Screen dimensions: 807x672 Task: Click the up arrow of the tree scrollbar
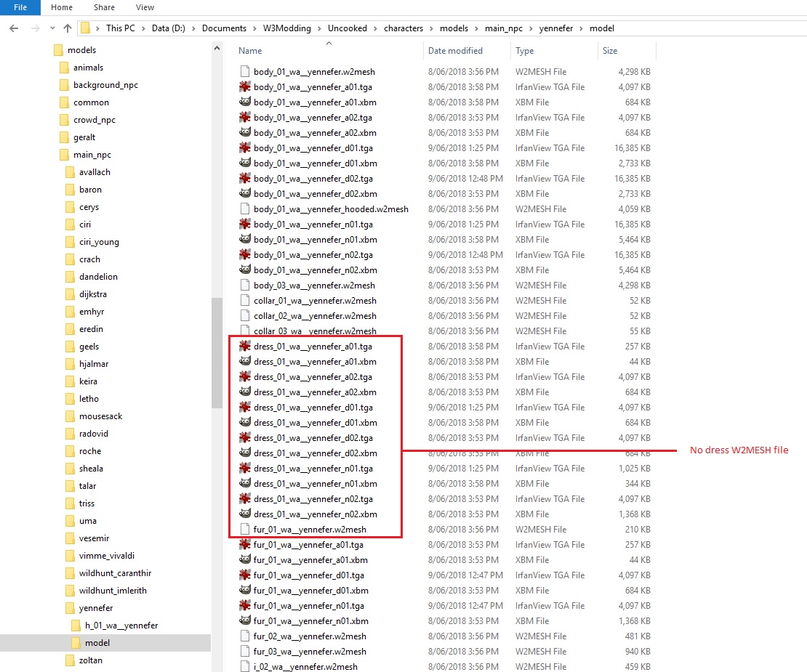[x=217, y=49]
